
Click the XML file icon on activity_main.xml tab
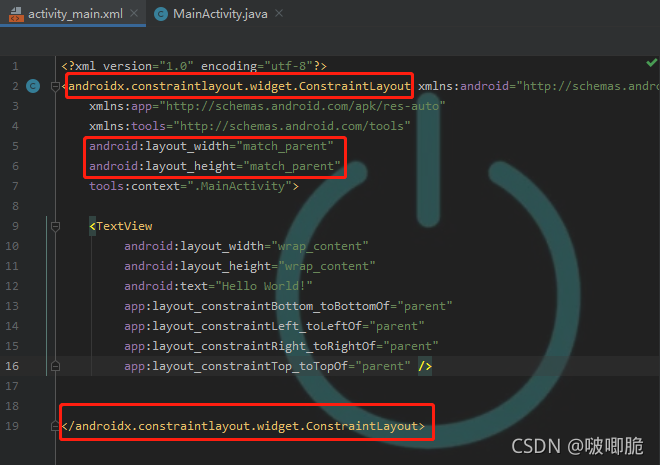(x=16, y=14)
